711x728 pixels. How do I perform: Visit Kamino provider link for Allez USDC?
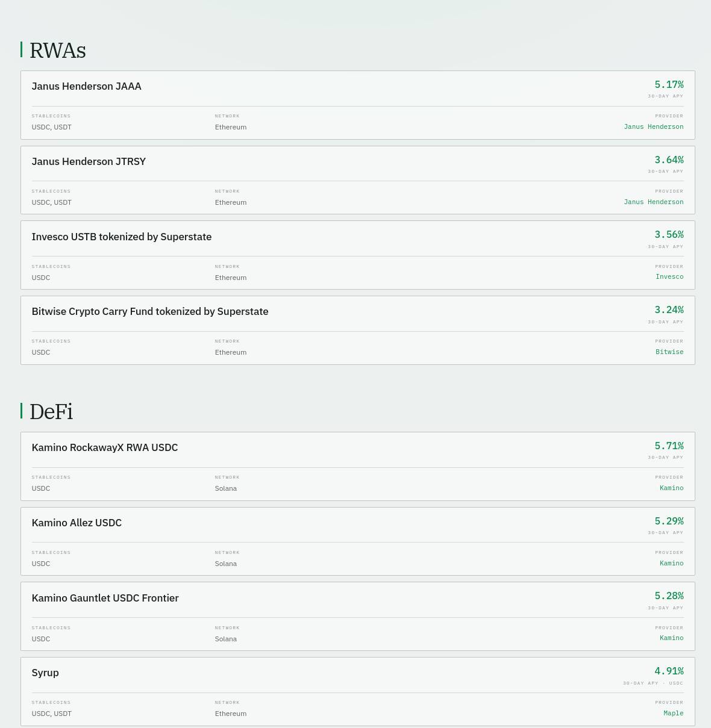671,563
